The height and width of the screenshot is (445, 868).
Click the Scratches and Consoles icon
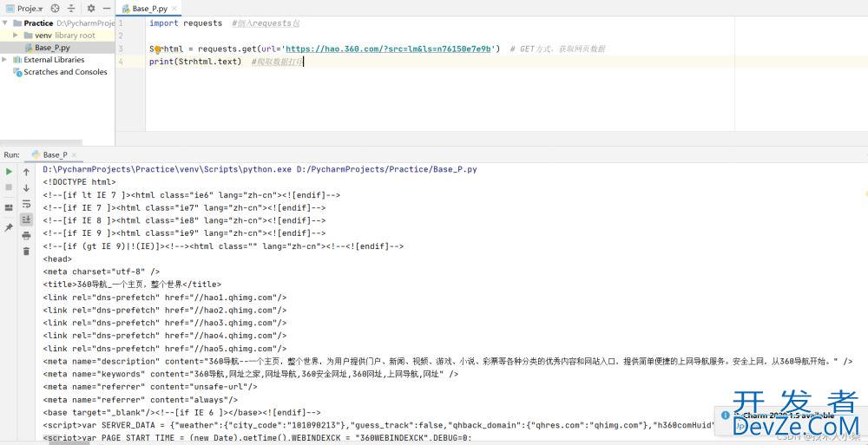point(17,72)
